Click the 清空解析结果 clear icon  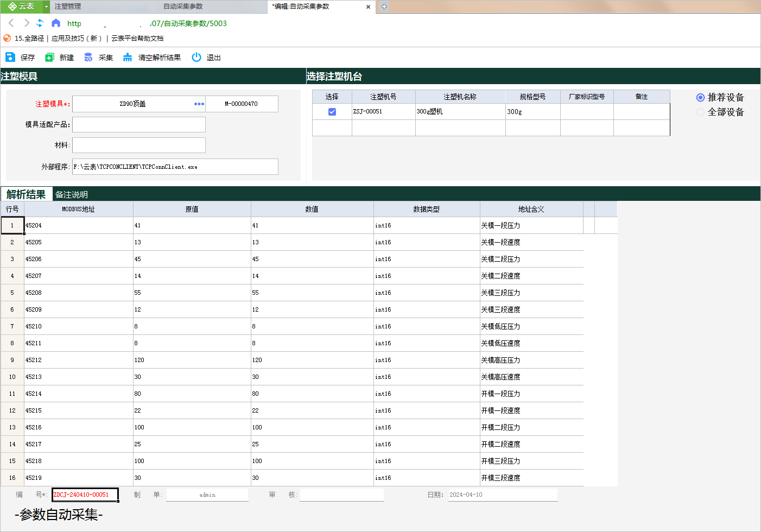tap(128, 57)
